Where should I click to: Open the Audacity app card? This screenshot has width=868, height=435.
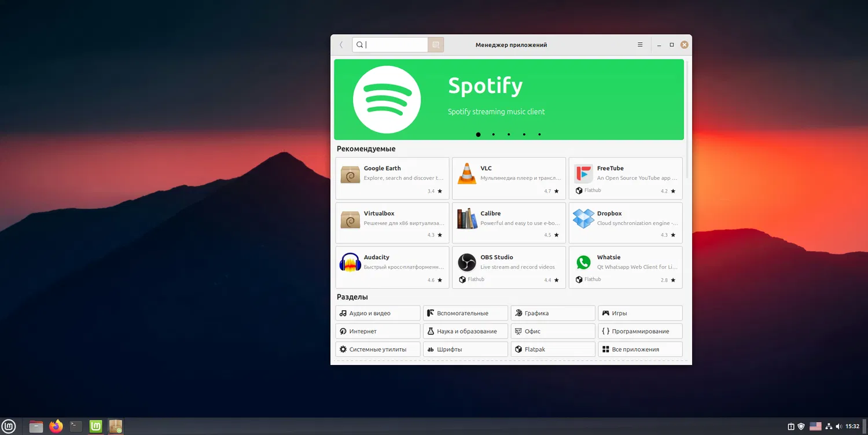coord(392,267)
